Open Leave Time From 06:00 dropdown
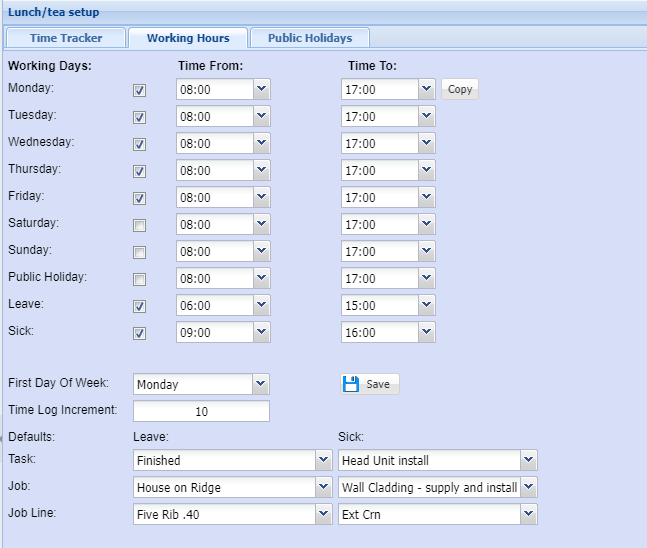This screenshot has width=647, height=548. 260,306
